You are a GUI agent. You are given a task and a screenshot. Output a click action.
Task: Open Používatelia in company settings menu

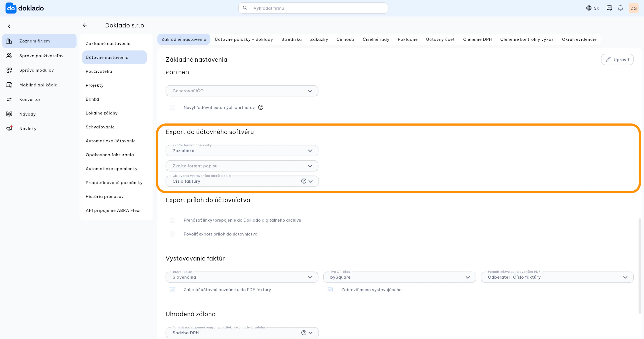[114, 71]
